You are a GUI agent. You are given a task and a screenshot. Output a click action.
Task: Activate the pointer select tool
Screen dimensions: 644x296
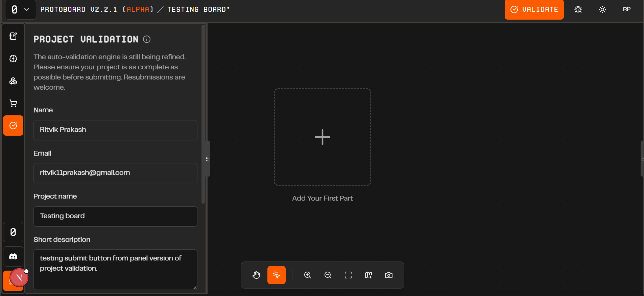click(x=277, y=275)
